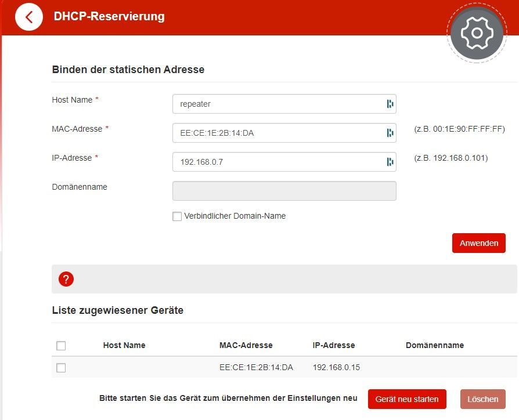
Task: Click the IP-Adresse column header
Action: pyautogui.click(x=334, y=345)
